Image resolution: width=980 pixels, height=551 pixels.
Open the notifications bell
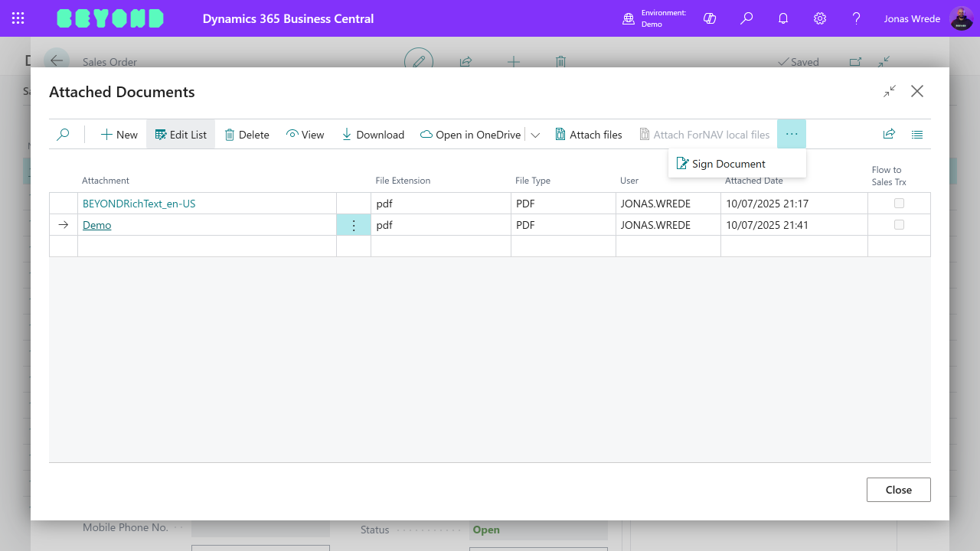[x=782, y=18]
